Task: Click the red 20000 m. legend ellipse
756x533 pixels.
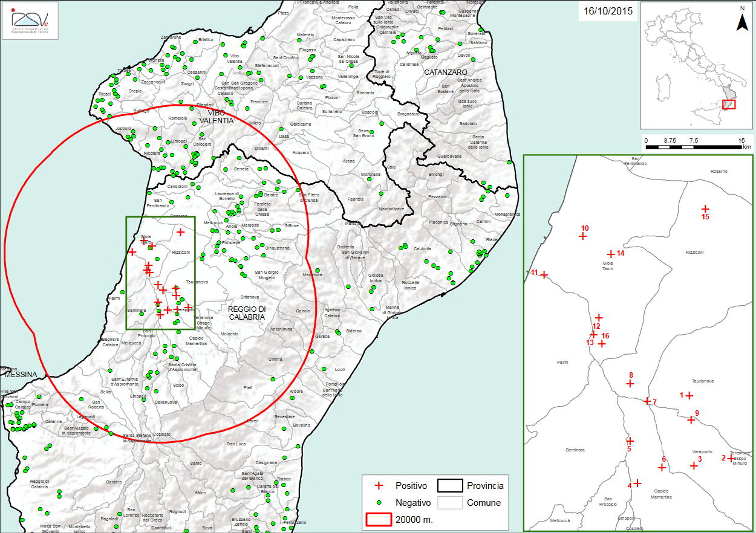Action: coord(379,520)
